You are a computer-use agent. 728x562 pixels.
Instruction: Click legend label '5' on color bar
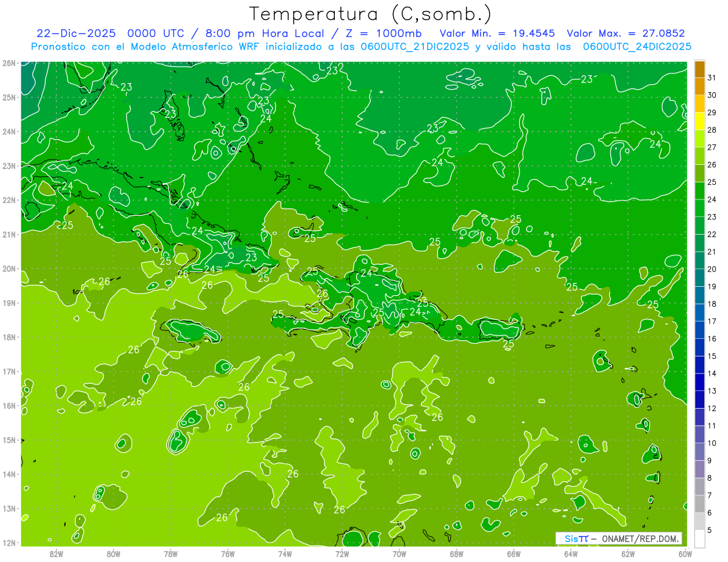pos(710,530)
